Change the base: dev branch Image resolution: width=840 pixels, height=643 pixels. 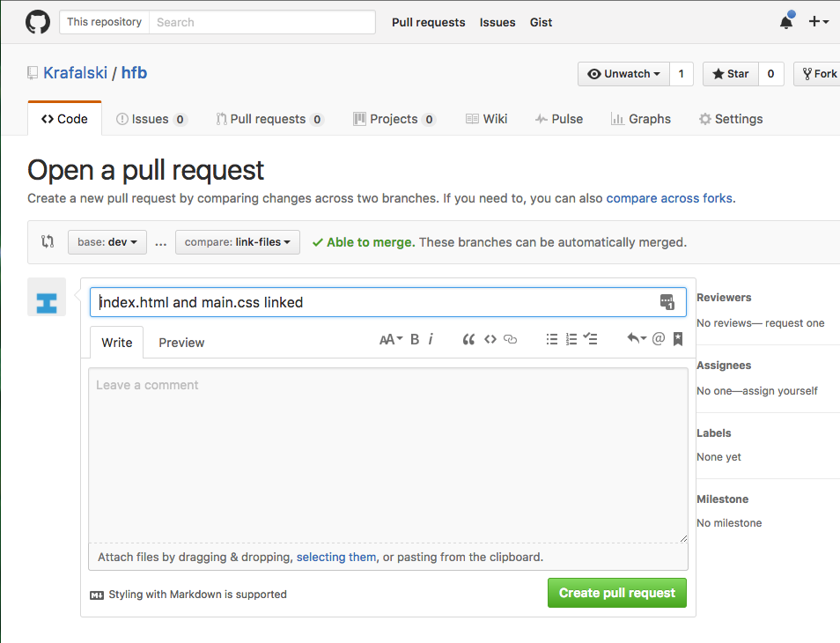point(107,242)
